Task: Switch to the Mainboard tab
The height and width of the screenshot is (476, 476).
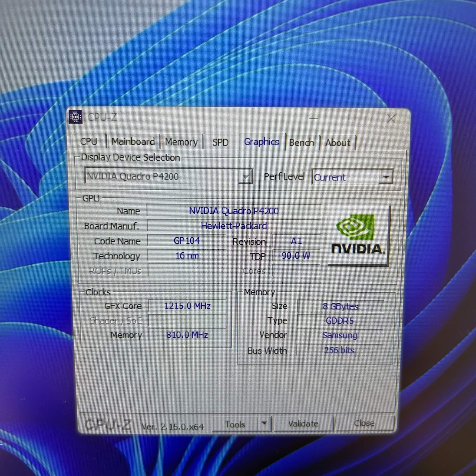Action: coord(133,142)
